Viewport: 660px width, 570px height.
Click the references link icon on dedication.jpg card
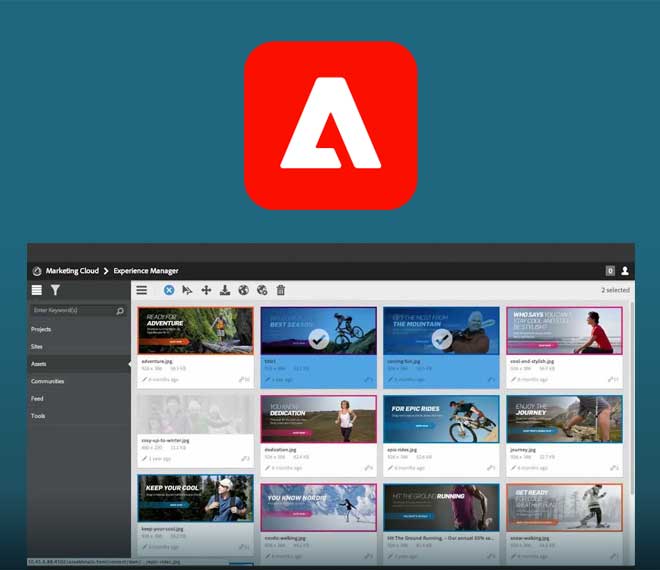[x=368, y=468]
